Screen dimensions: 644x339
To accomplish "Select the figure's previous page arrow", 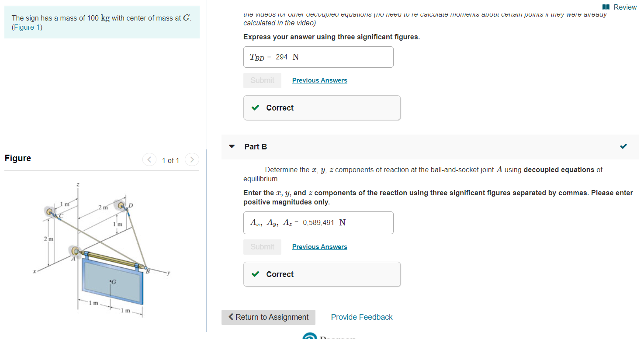I will [149, 160].
